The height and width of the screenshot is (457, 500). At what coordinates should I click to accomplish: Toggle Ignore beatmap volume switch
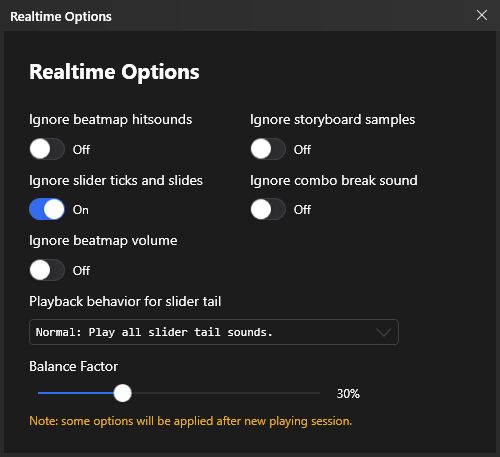47,270
